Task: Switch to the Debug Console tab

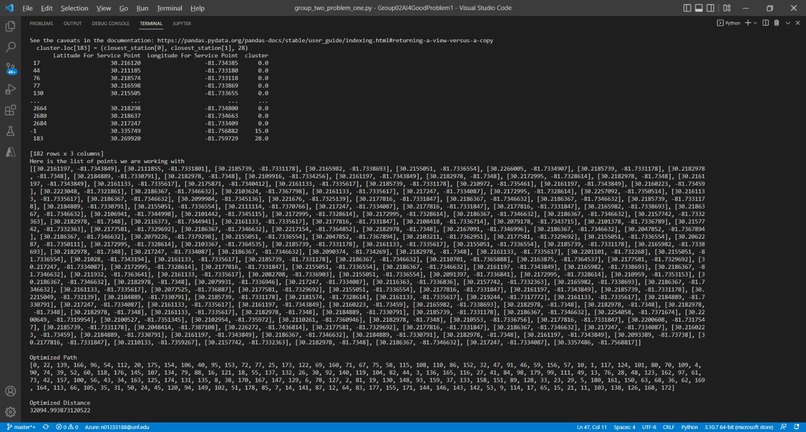Action: pyautogui.click(x=111, y=24)
